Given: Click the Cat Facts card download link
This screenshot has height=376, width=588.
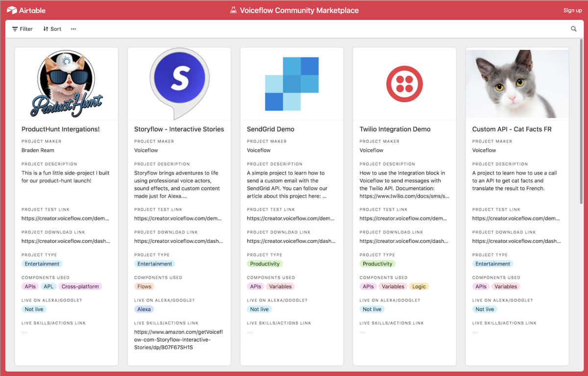Looking at the screenshot, I should [x=516, y=241].
